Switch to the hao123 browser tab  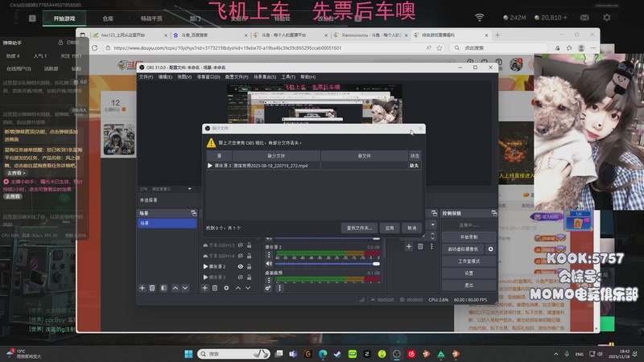[x=128, y=35]
